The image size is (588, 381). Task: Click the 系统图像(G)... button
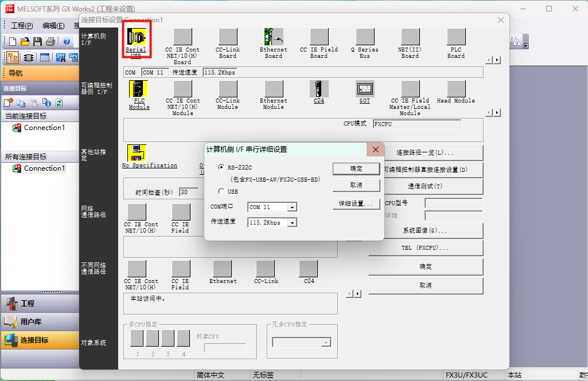(x=426, y=230)
